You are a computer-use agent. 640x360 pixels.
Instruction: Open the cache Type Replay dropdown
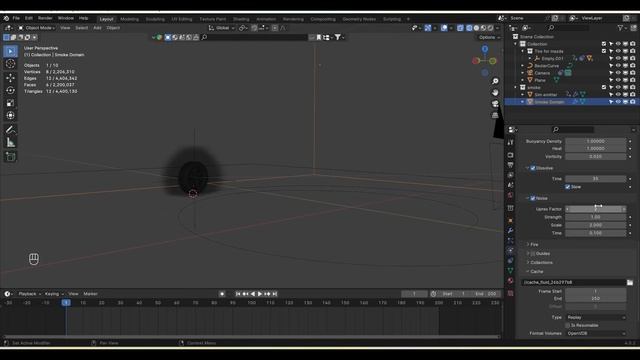(596, 318)
